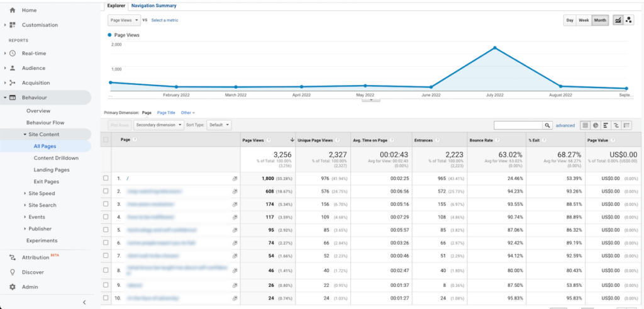Switch to motion chart icon
644x309 pixels.
click(628, 20)
